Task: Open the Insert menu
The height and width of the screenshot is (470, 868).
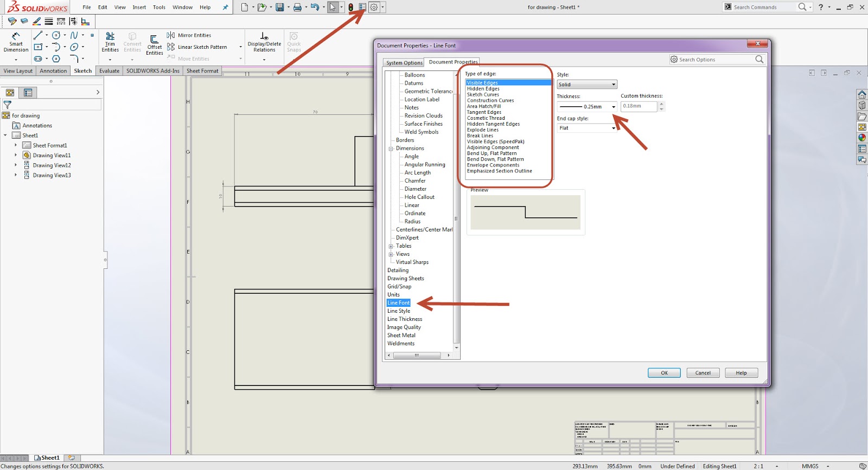Action: [x=139, y=7]
